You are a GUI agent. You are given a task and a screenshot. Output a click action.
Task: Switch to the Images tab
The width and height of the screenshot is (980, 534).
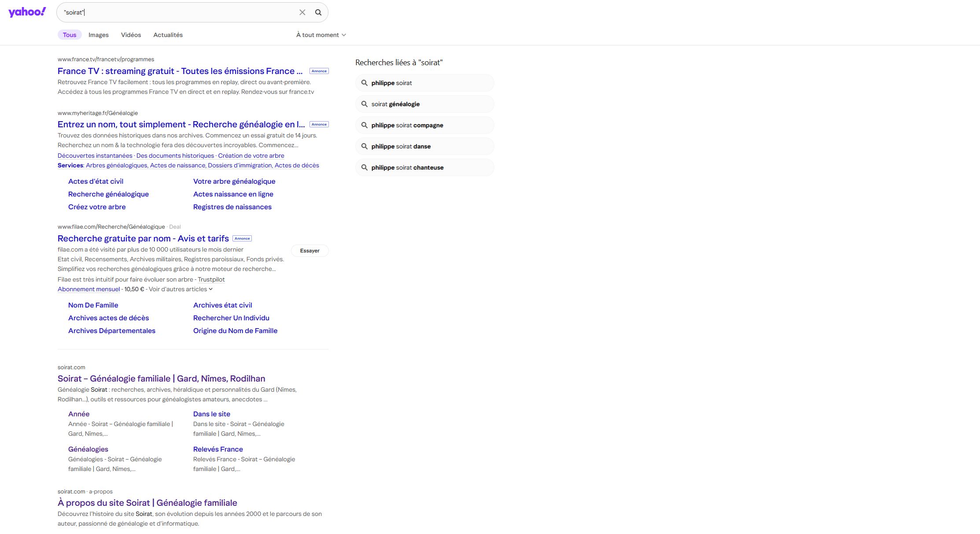99,35
